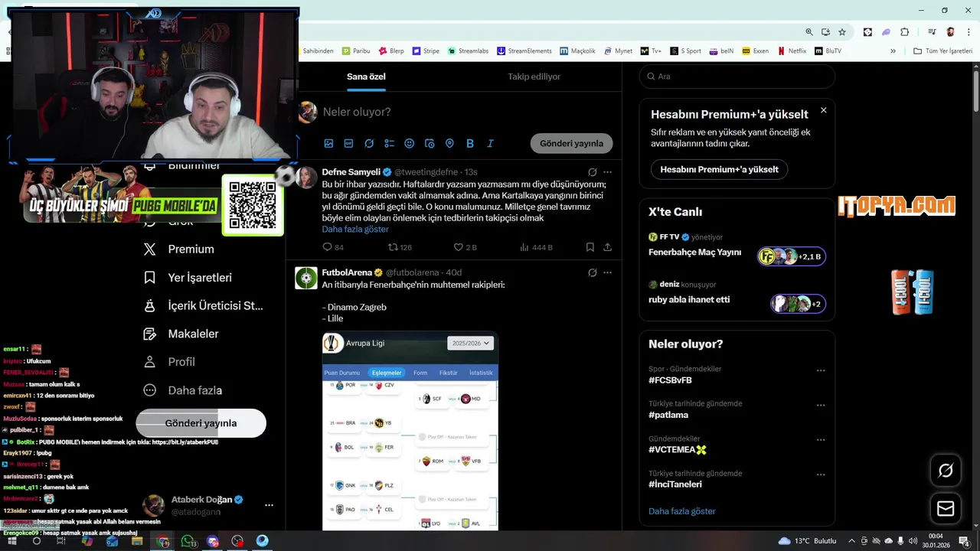Open WhatsApp from the taskbar
This screenshot has height=551, width=980.
pos(188,541)
